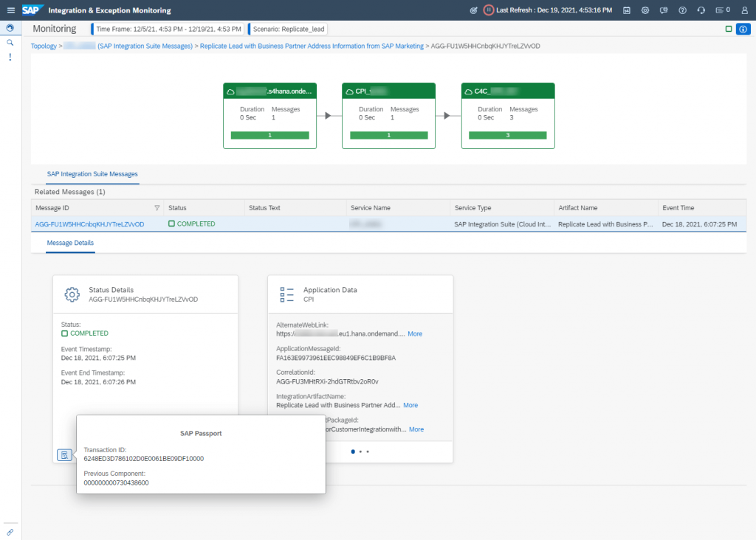Open the notifications list icon

tap(723, 10)
